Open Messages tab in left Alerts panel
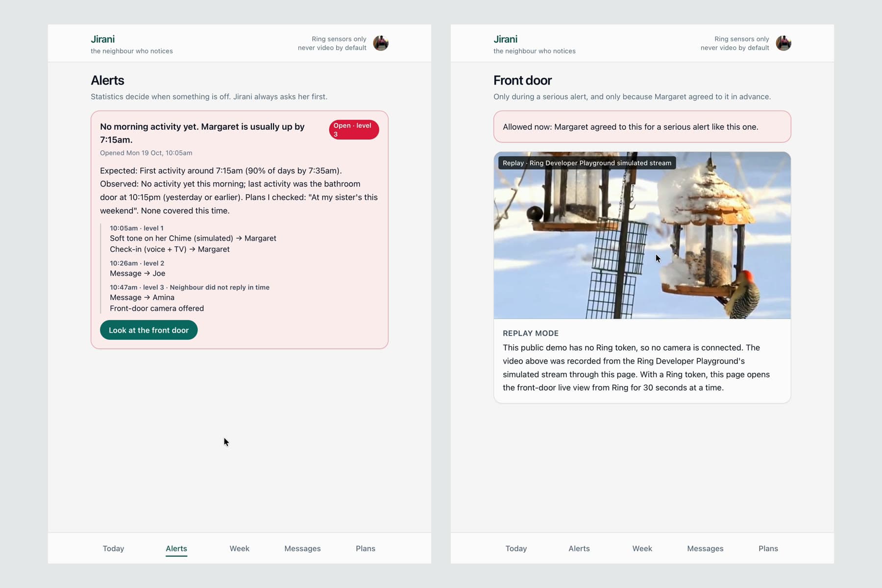This screenshot has width=882, height=588. (x=302, y=548)
